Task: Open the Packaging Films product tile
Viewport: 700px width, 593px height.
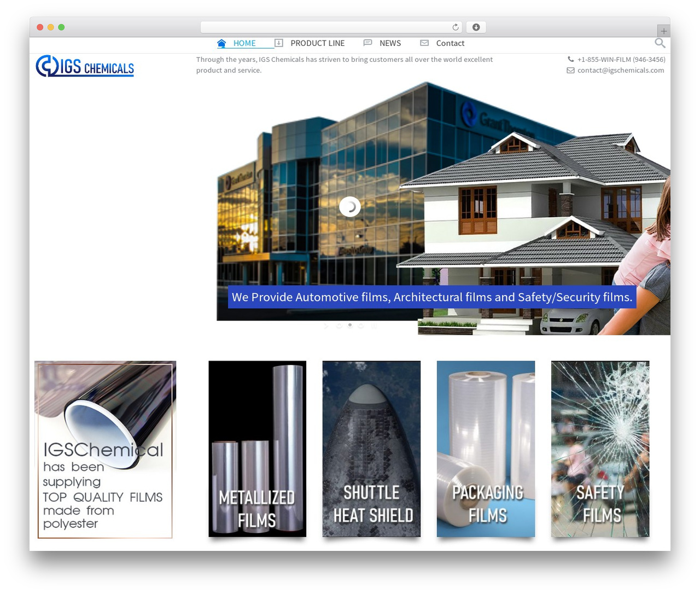Action: pos(486,449)
